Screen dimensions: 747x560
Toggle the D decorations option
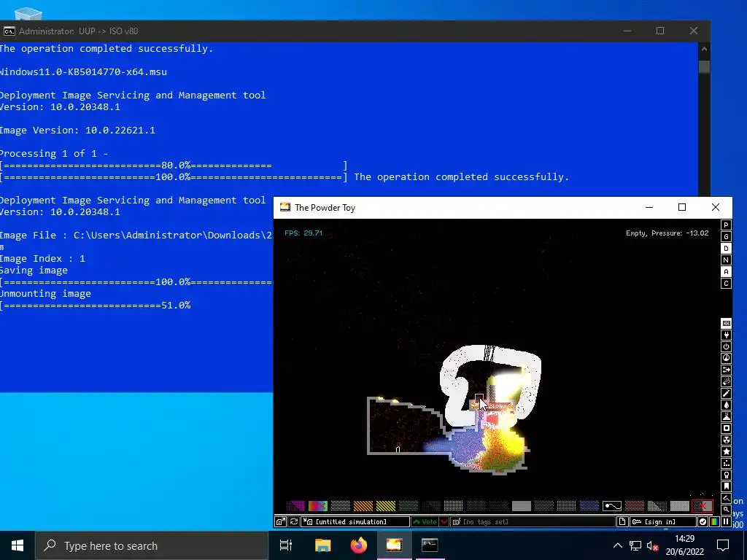click(x=726, y=248)
